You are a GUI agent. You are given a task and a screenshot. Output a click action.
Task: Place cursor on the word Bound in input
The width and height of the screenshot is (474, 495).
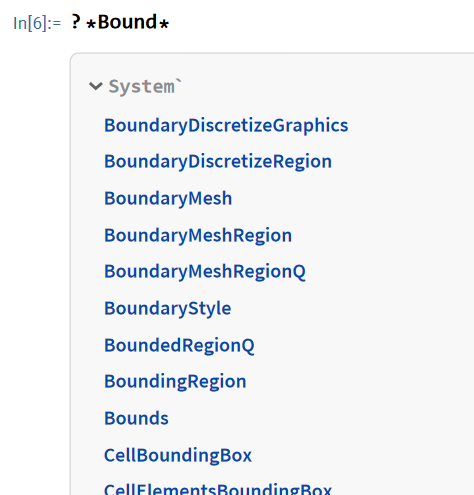[127, 22]
